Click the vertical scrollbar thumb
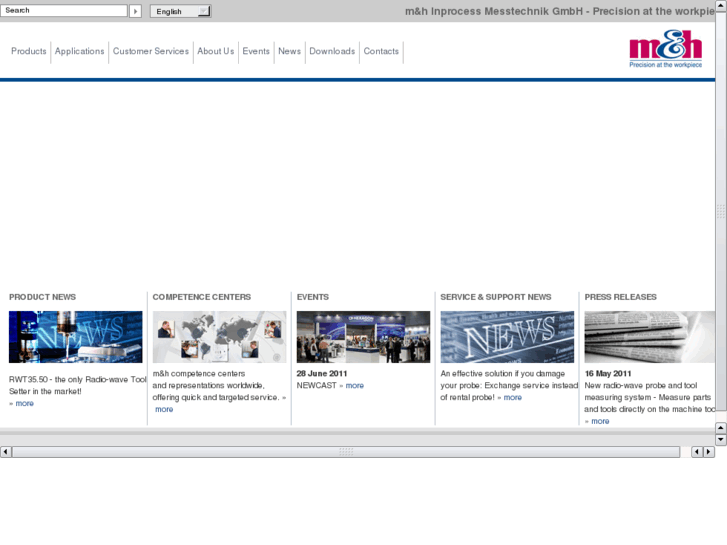The width and height of the screenshot is (727, 545). click(x=721, y=211)
